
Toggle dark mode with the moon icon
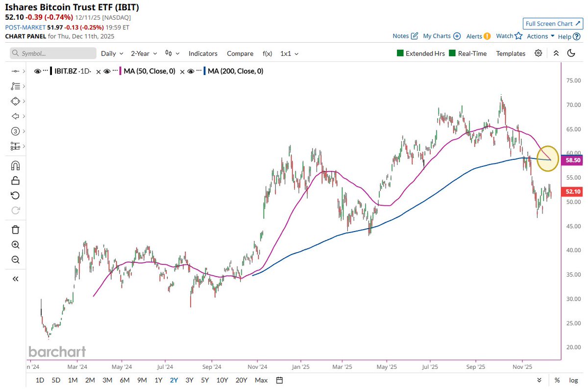pos(571,53)
